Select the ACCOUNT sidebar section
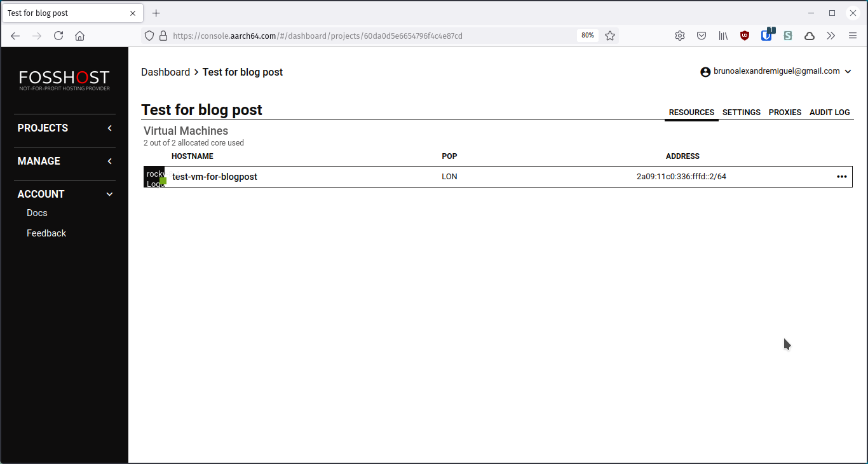The image size is (868, 464). click(x=41, y=194)
